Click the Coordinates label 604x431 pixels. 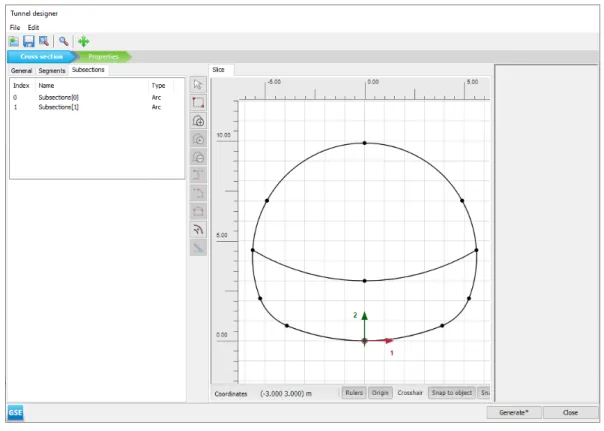pos(231,394)
